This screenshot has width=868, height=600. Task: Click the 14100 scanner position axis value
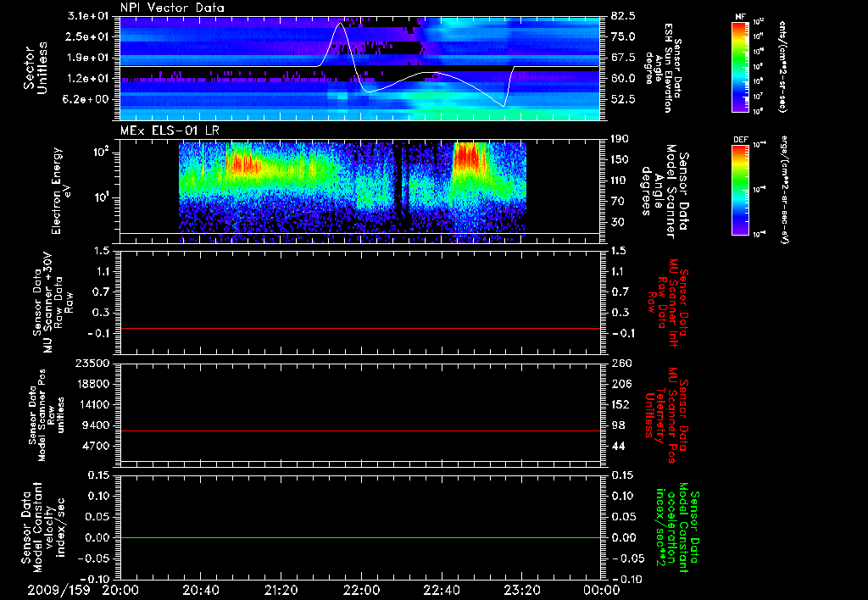point(92,404)
